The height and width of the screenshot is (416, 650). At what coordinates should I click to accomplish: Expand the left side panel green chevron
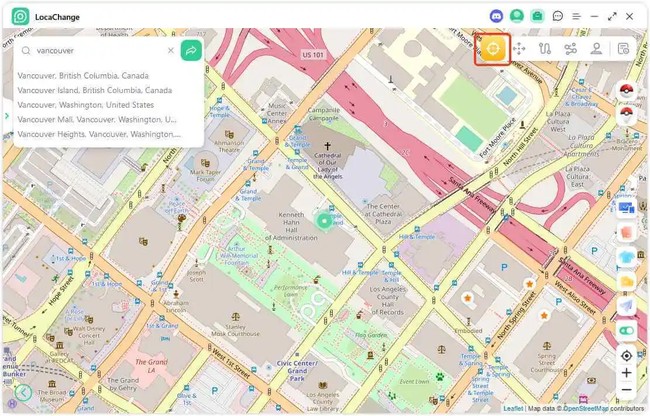[x=7, y=116]
